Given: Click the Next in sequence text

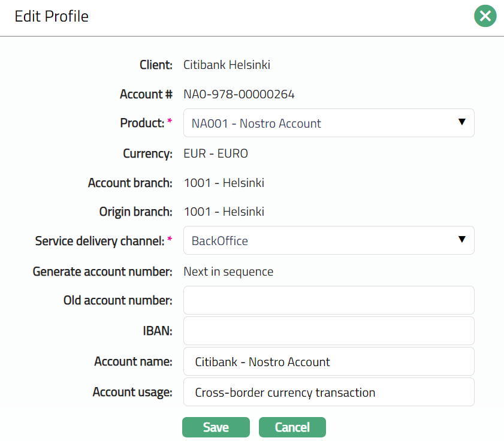Looking at the screenshot, I should (228, 271).
